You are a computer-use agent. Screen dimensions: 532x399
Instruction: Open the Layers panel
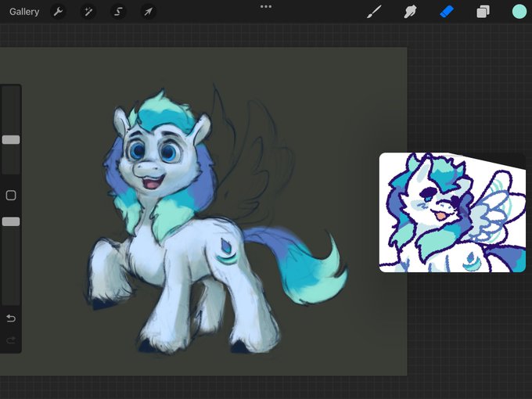tap(483, 12)
